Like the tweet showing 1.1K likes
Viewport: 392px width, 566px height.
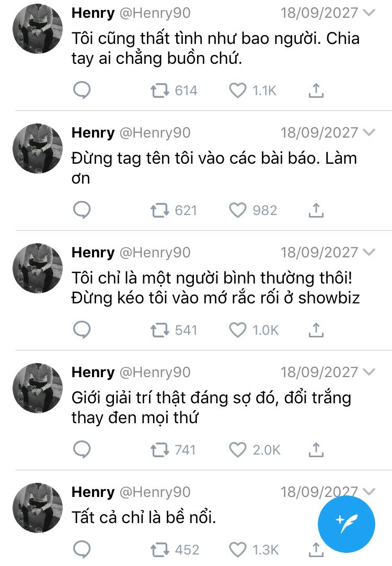[238, 90]
